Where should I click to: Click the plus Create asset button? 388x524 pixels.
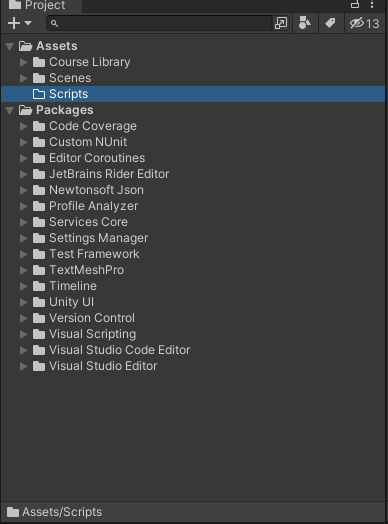coord(14,23)
